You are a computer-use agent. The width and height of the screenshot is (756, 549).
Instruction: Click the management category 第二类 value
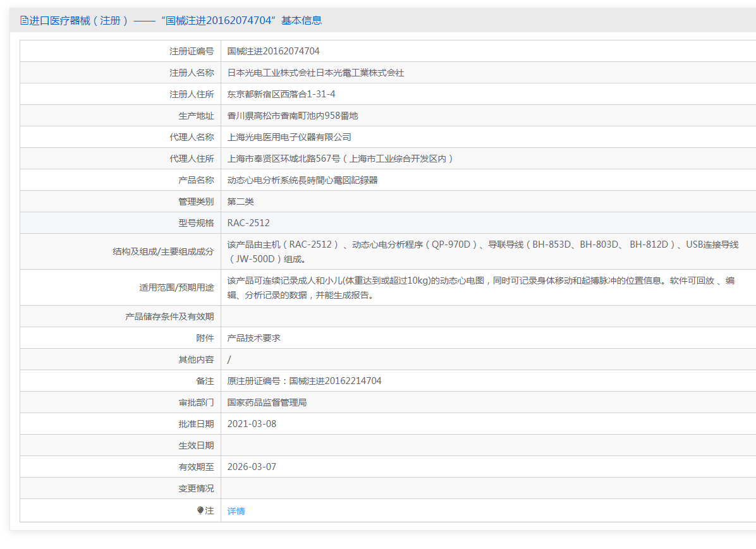tap(240, 202)
